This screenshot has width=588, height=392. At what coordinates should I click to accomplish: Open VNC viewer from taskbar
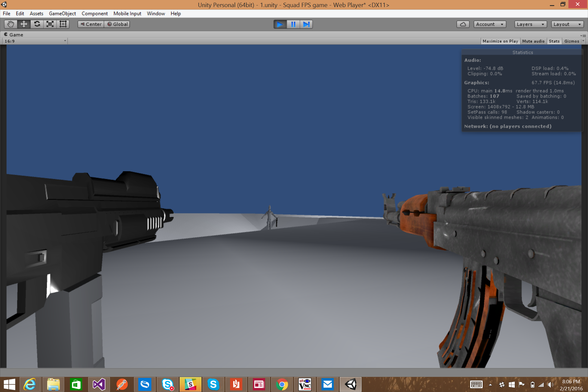(305, 384)
